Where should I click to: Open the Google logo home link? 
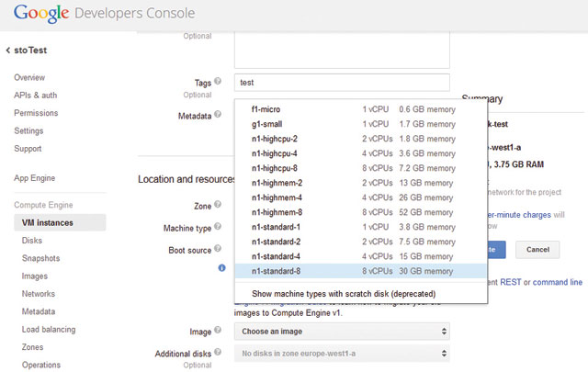point(41,14)
